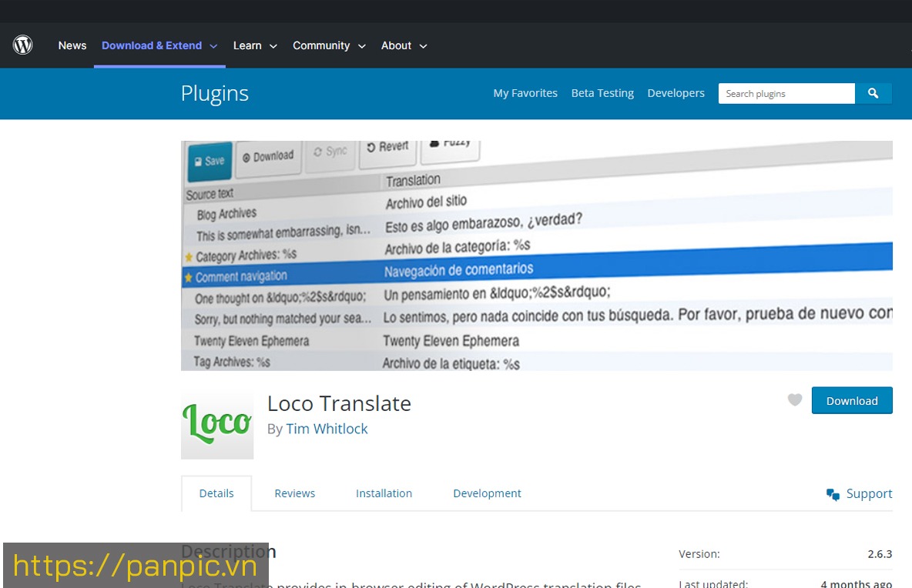The height and width of the screenshot is (588, 912).
Task: Click the WordPress logo icon
Action: (x=22, y=45)
